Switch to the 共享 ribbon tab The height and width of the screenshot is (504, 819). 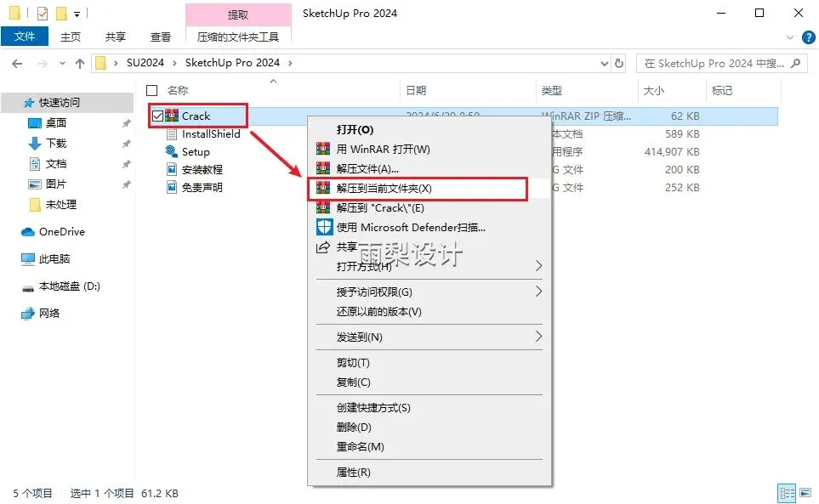pyautogui.click(x=116, y=37)
